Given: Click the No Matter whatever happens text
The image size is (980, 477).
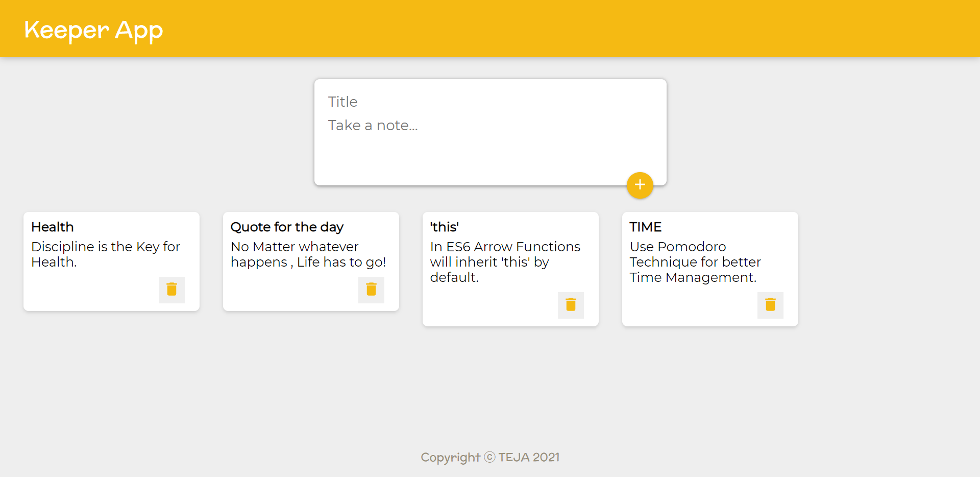Looking at the screenshot, I should coord(308,254).
